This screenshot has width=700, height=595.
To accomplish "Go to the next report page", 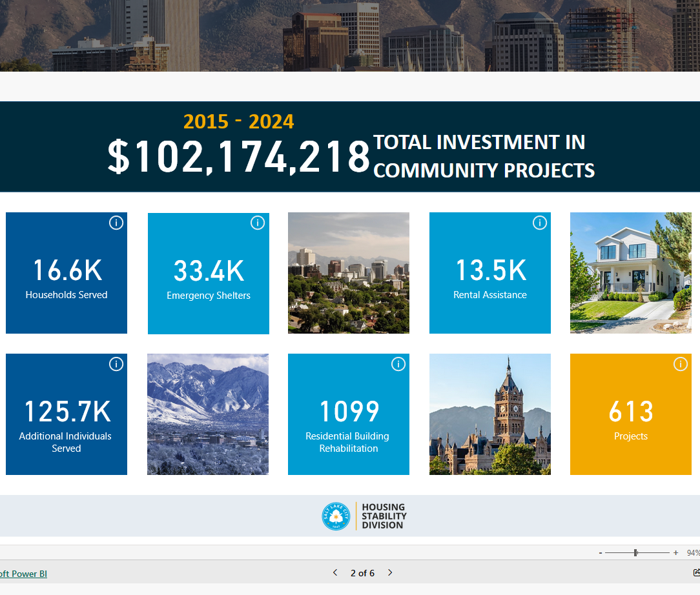I will (x=390, y=572).
